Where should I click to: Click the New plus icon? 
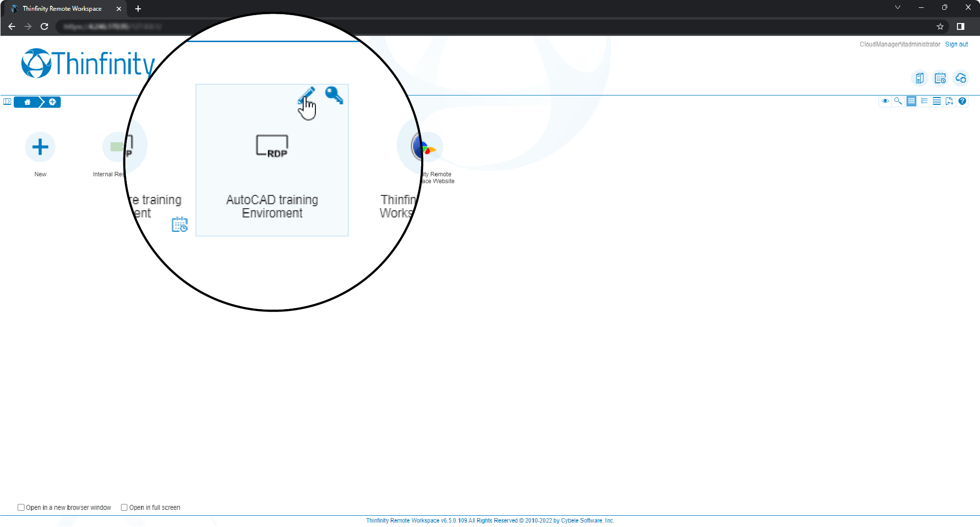[x=40, y=147]
